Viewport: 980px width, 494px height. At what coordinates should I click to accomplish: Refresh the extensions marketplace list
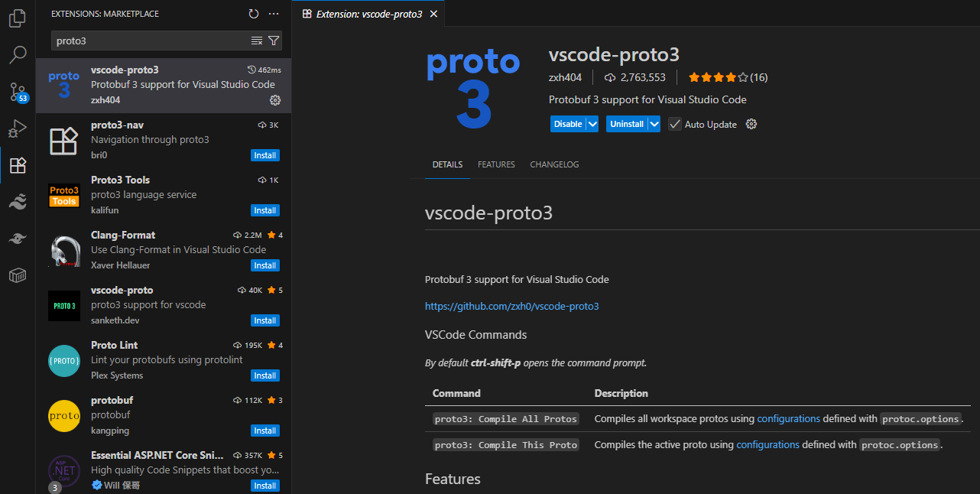[x=254, y=14]
